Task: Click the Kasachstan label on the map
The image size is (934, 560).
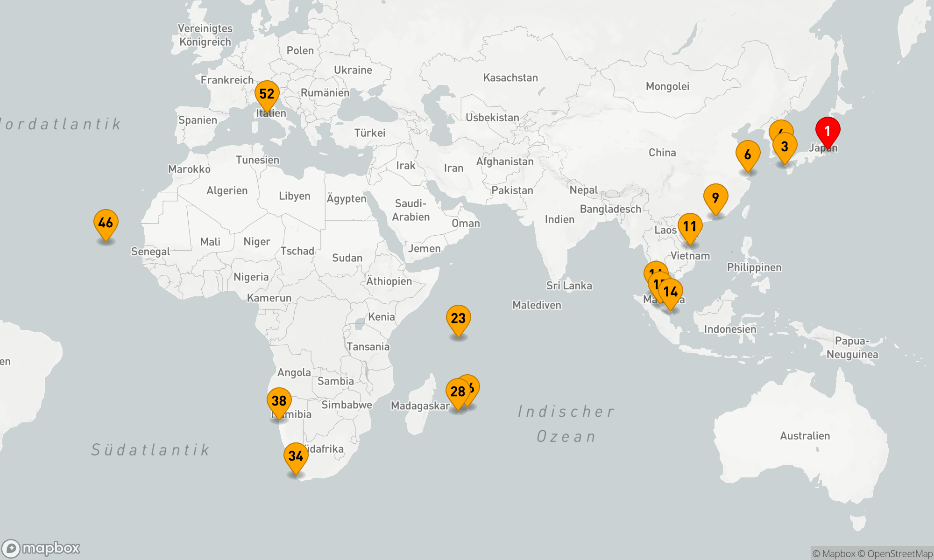Action: coord(510,78)
